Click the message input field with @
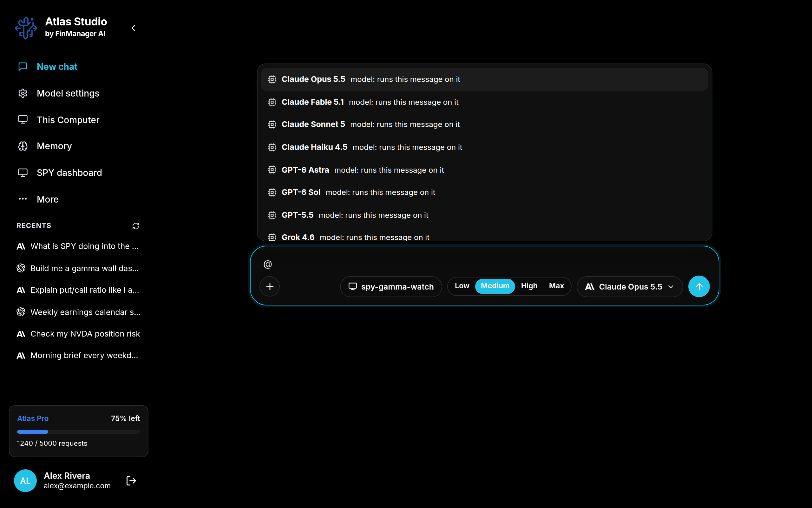812x508 pixels. [x=485, y=264]
